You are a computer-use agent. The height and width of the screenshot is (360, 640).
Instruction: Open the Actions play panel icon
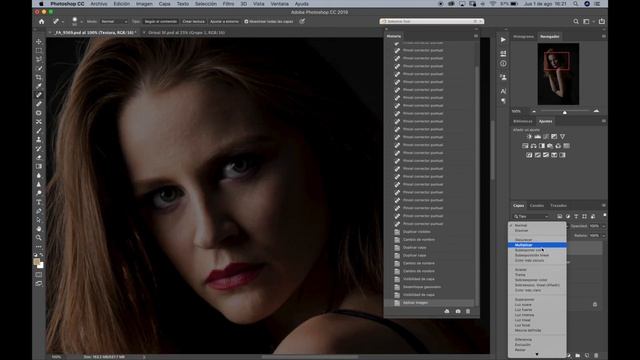(503, 40)
